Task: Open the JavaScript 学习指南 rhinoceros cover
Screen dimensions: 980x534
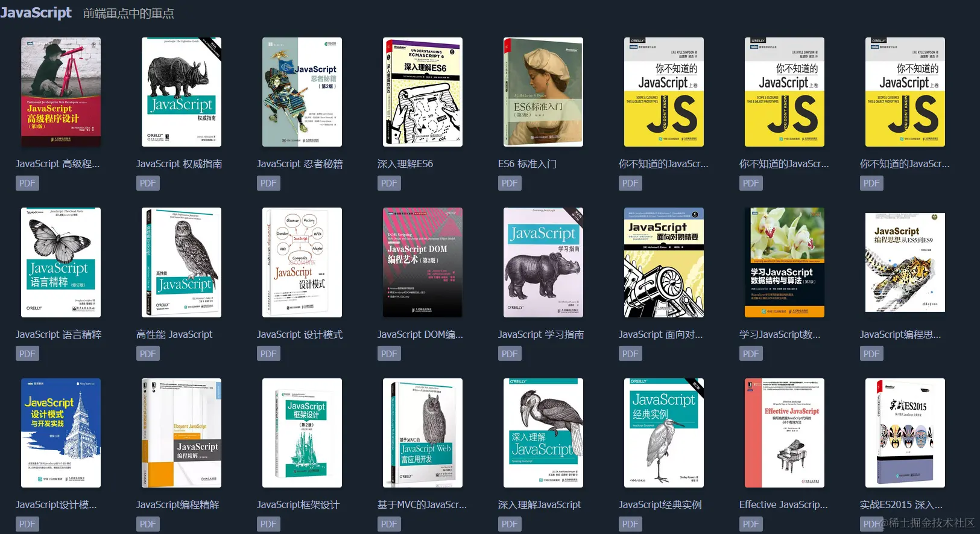Action: 543,262
